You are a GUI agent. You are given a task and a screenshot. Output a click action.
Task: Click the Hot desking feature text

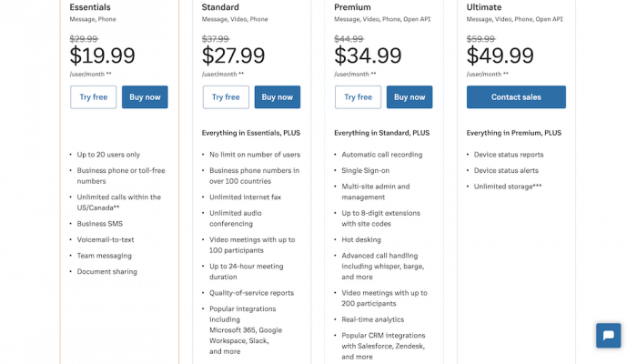point(362,239)
